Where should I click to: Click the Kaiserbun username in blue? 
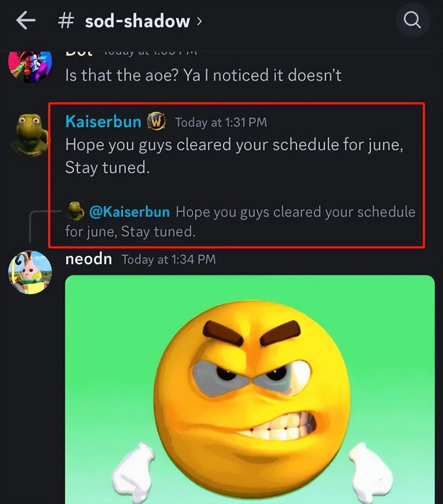coord(103,122)
